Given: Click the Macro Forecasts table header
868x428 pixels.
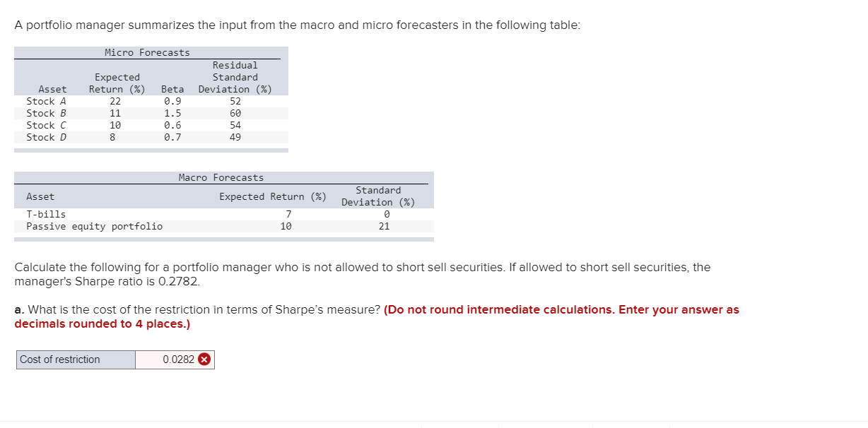Looking at the screenshot, I should pyautogui.click(x=221, y=177).
